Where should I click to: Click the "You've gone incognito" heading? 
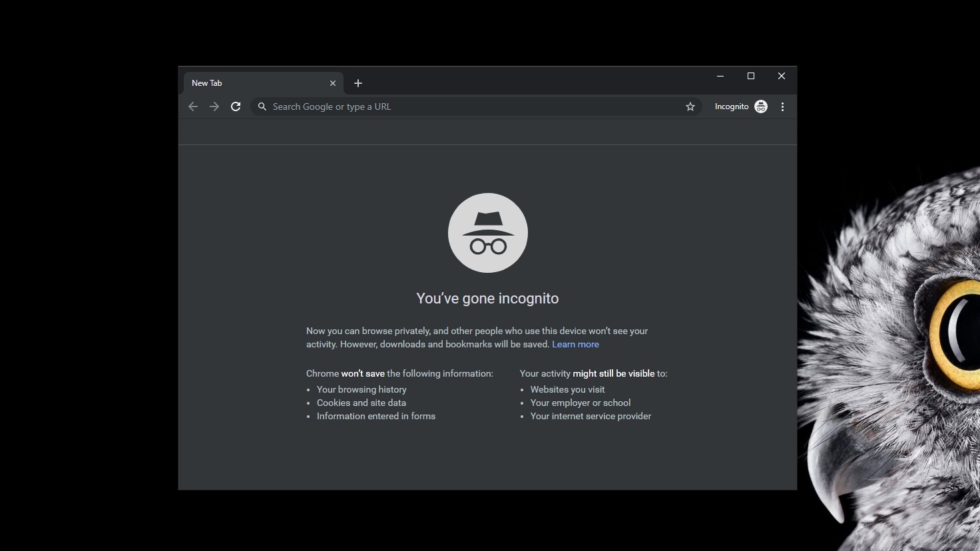[487, 298]
